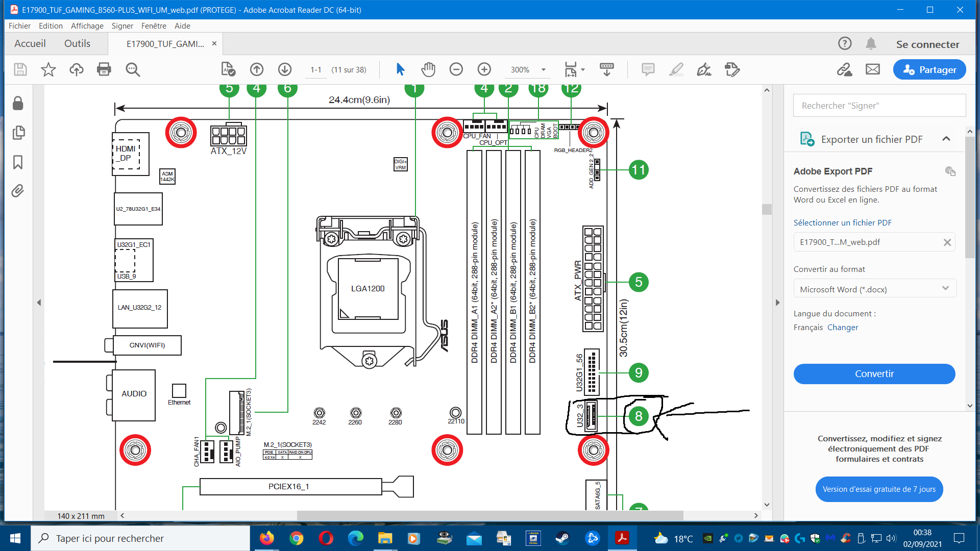This screenshot has height=551, width=980.
Task: Collapse the left navigation pane arrow
Action: click(39, 303)
